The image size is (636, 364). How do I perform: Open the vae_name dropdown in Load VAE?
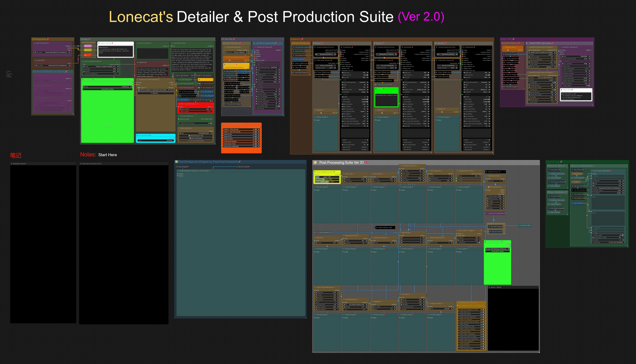pos(53,66)
